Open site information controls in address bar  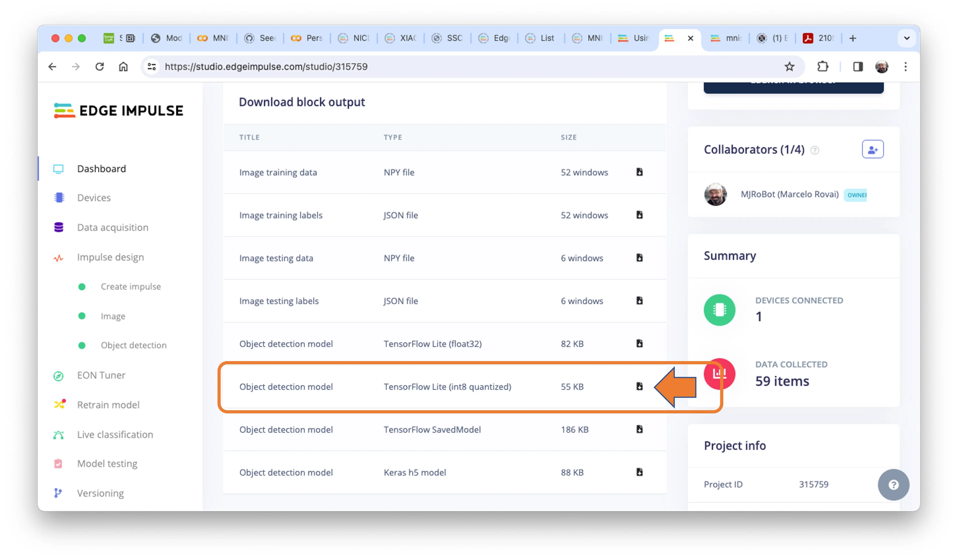(x=152, y=67)
